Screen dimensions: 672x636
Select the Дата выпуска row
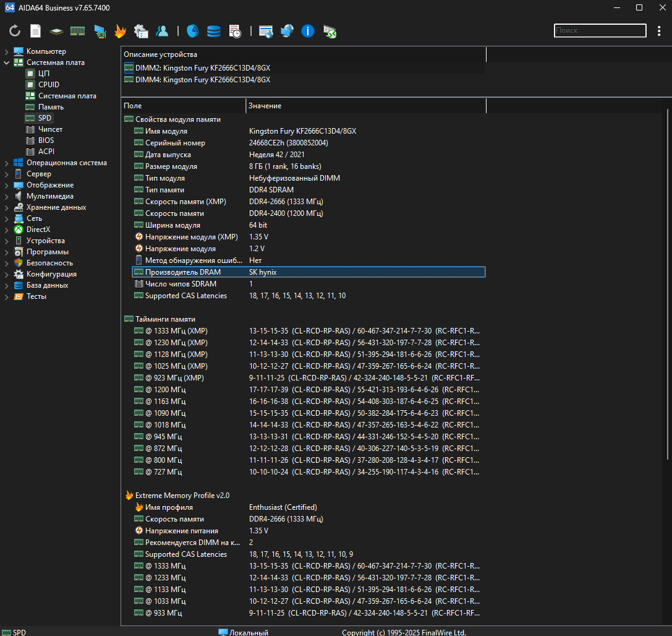308,155
